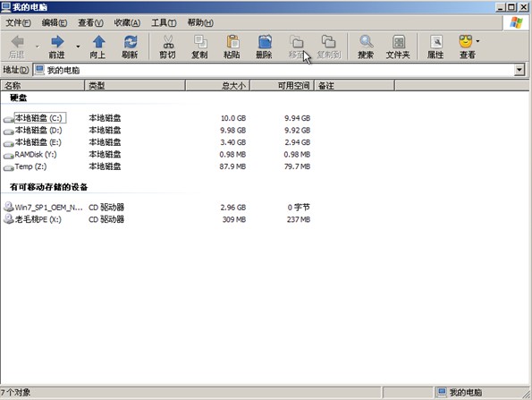Click the 87.9 MB total size value
This screenshot has height=400, width=532.
coord(232,166)
